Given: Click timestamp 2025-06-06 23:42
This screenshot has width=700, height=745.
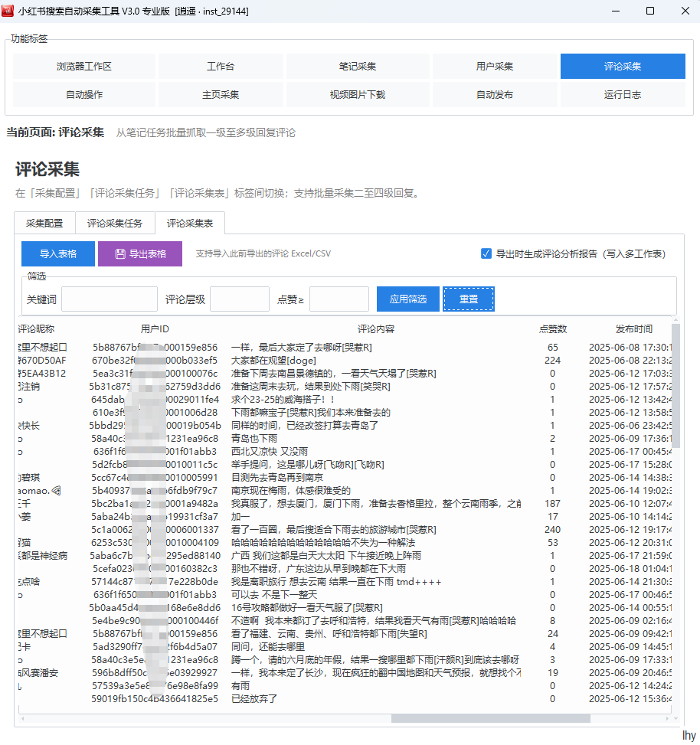Looking at the screenshot, I should pyautogui.click(x=630, y=425).
